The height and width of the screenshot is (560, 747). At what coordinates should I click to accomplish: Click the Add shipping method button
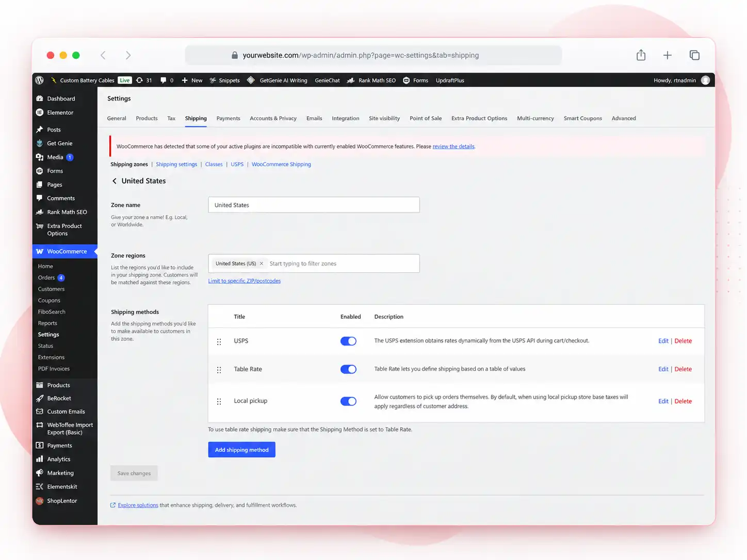[x=241, y=450]
